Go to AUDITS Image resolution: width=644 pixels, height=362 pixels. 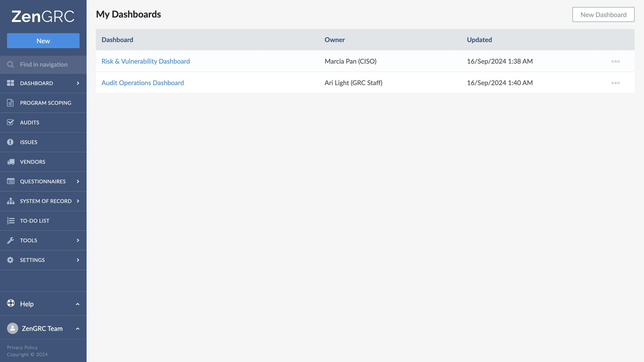pyautogui.click(x=43, y=123)
